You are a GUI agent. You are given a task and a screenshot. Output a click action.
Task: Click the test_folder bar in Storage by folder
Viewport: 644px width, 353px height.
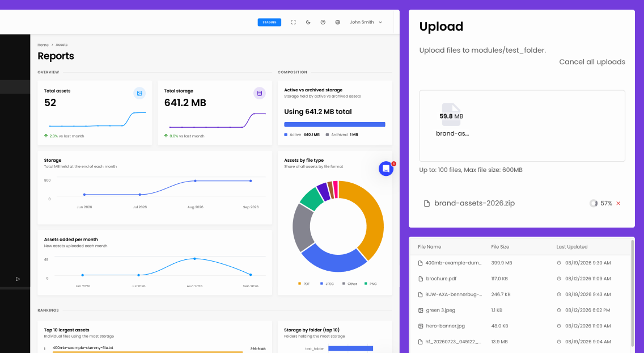(350, 348)
